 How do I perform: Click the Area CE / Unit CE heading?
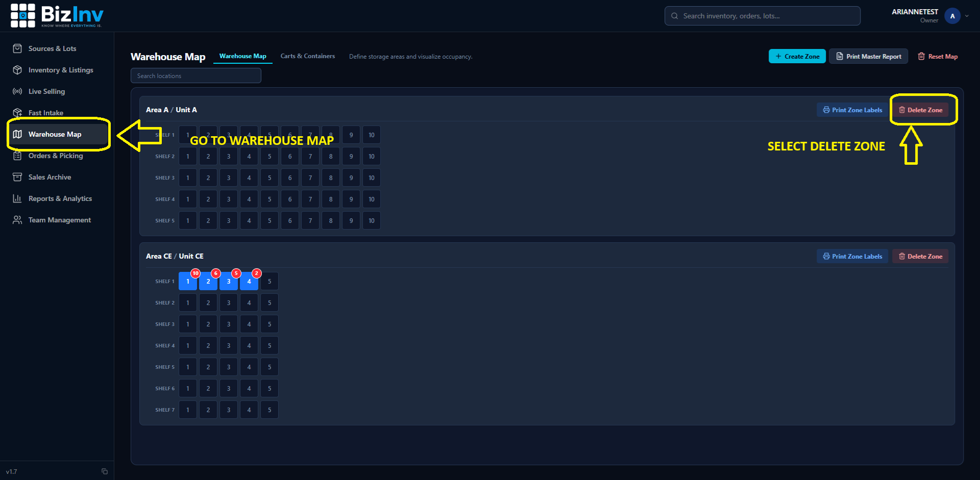[175, 256]
